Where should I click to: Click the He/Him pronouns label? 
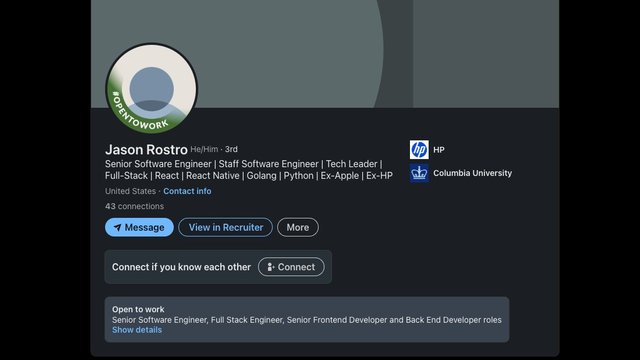pos(204,149)
